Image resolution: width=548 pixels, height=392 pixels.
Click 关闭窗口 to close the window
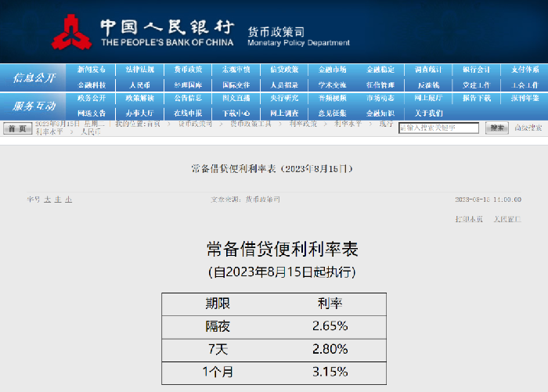(x=507, y=220)
